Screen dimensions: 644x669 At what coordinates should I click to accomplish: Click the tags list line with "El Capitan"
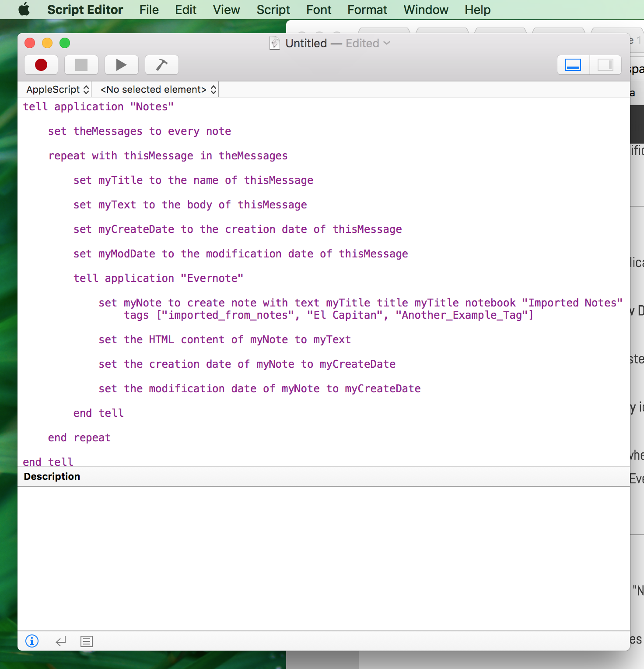tap(329, 315)
